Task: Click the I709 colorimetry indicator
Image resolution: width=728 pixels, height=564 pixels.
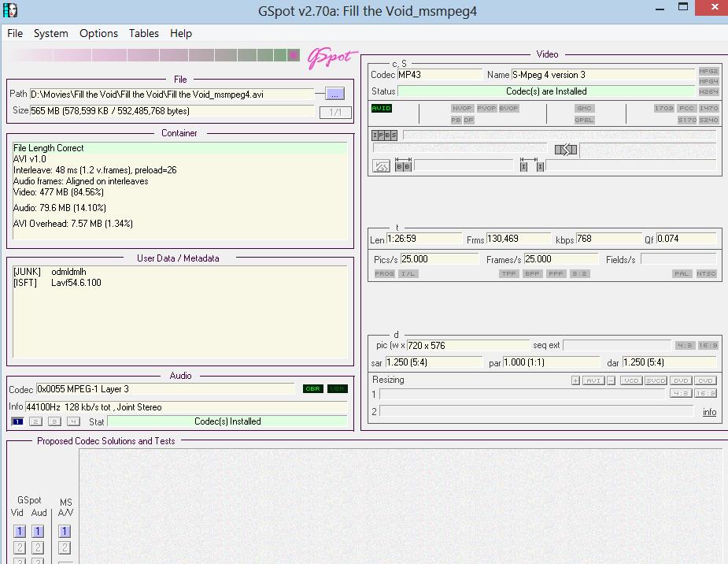Action: point(663,108)
